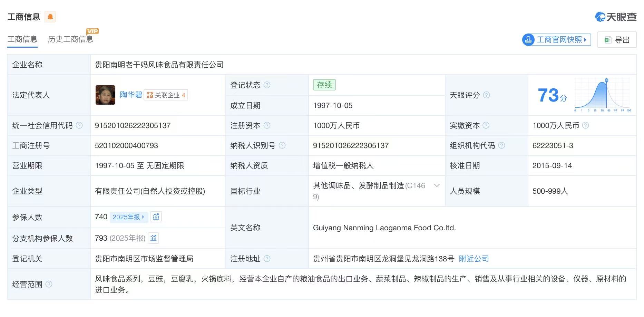This screenshot has height=317, width=644.
Task: Select credit code 915201026222305137 under 统一社会信用代码
Action: coord(133,125)
